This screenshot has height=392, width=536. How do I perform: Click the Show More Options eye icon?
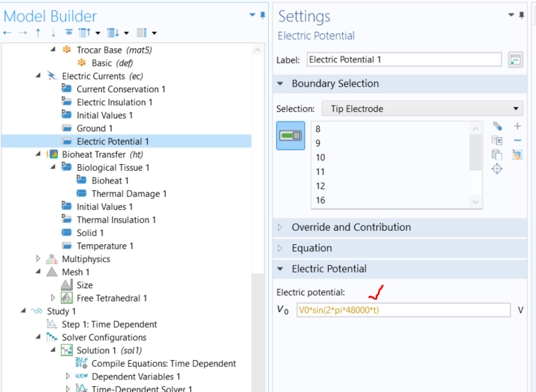coord(69,33)
